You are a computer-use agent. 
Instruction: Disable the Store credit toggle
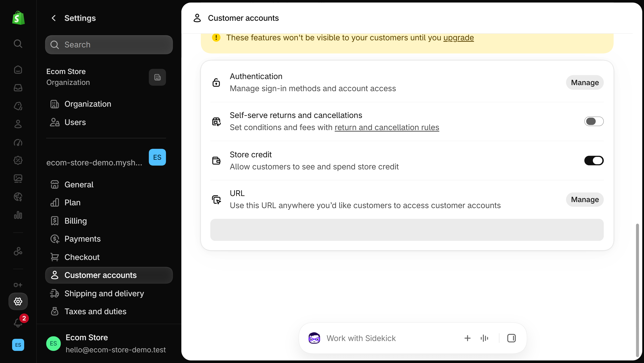(594, 161)
